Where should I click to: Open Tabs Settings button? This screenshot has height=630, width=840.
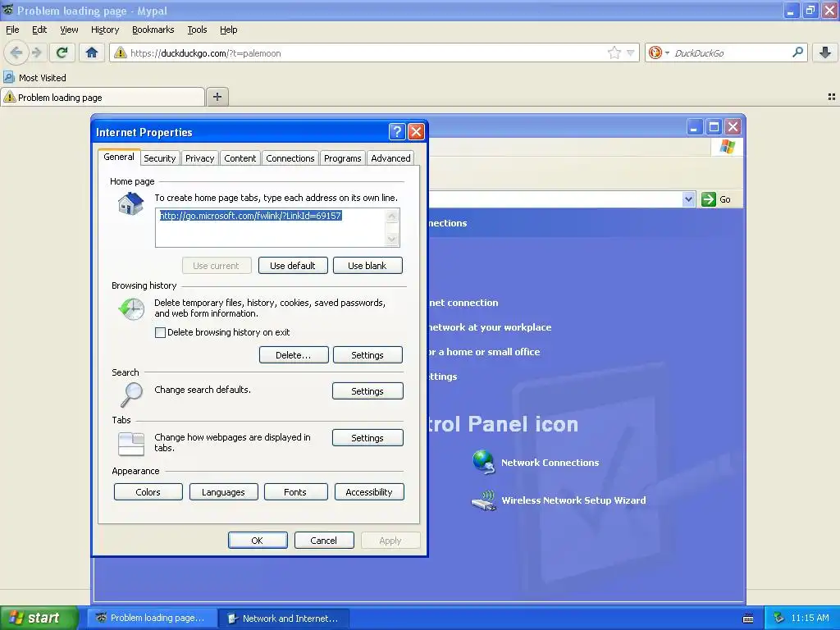[367, 438]
